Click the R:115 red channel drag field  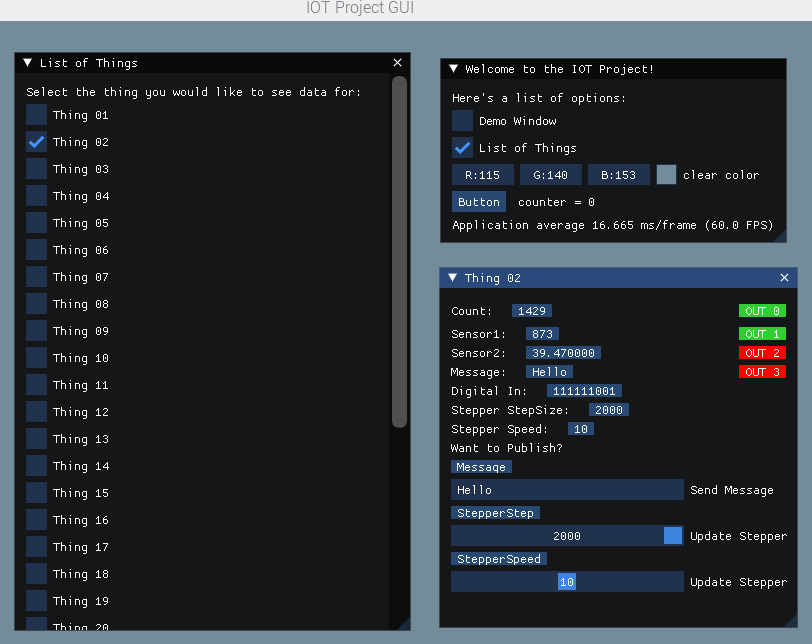(x=482, y=174)
